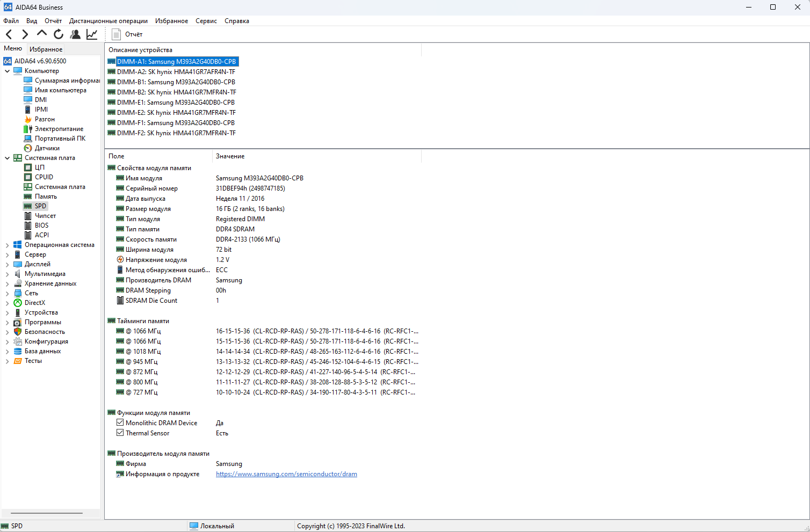Switch to the Избранное sidebar tab
The height and width of the screenshot is (532, 810).
[x=46, y=49]
